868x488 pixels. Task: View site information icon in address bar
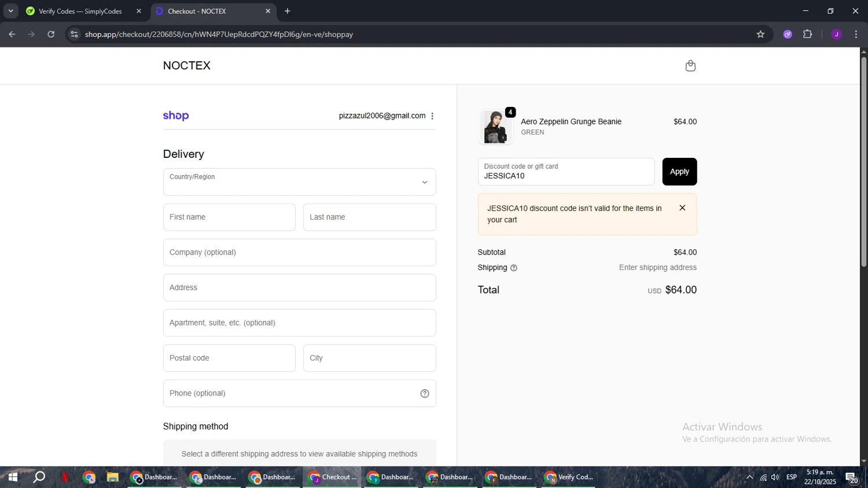pyautogui.click(x=74, y=34)
